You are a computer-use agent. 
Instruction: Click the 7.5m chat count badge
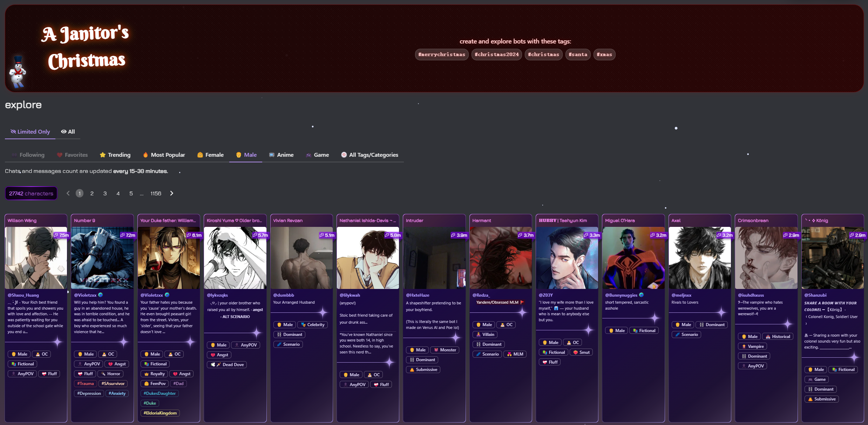click(x=61, y=235)
